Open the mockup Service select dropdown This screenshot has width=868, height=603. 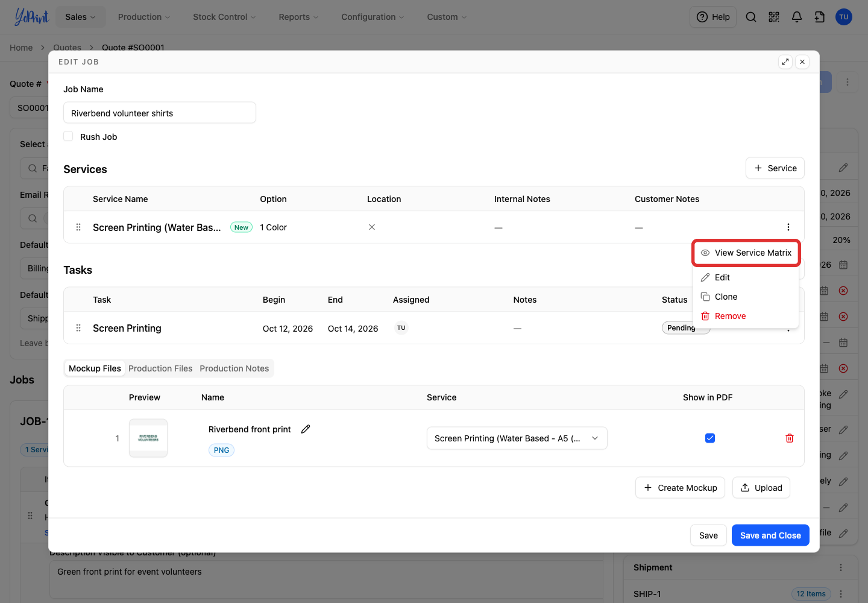[x=517, y=438]
